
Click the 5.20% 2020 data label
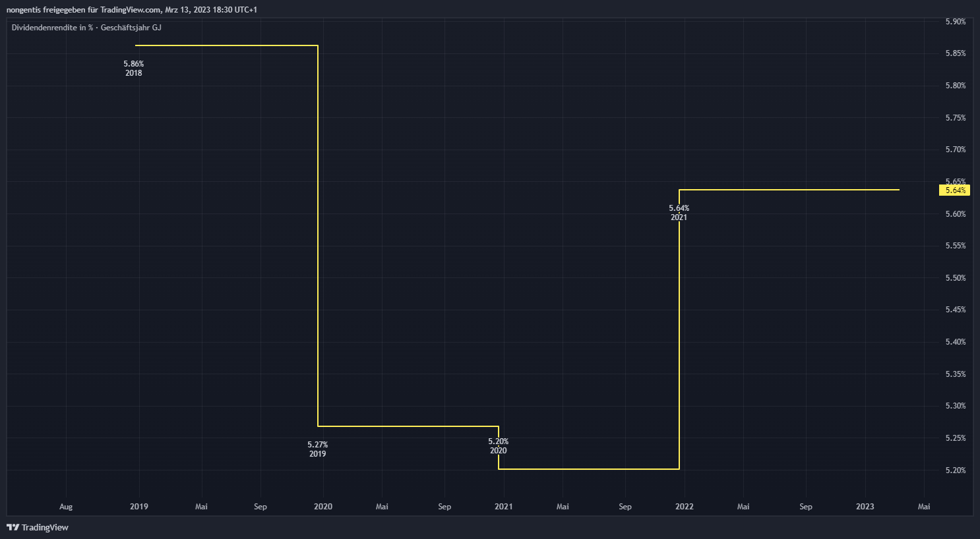(499, 446)
